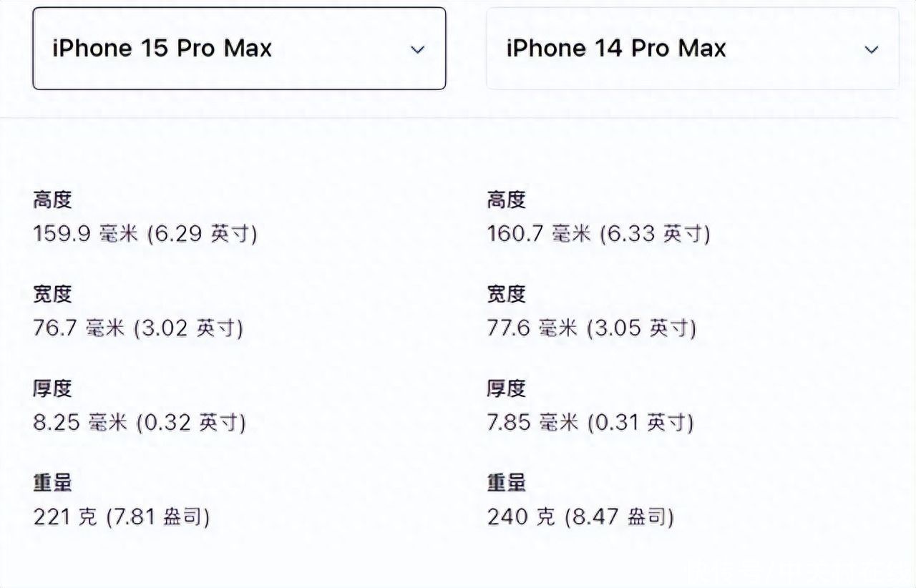The width and height of the screenshot is (916, 588).
Task: Select the 宽度 label under iPhone 14 Pro Max
Action: (507, 295)
